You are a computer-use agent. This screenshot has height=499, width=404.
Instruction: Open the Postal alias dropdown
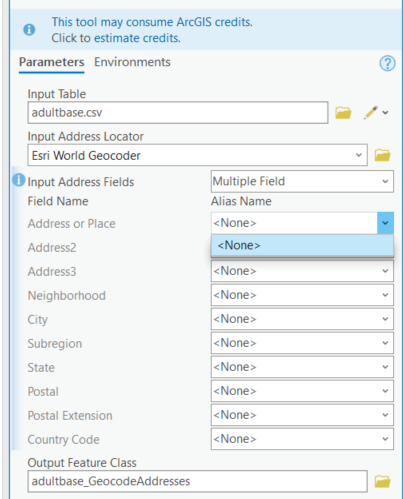(x=302, y=391)
